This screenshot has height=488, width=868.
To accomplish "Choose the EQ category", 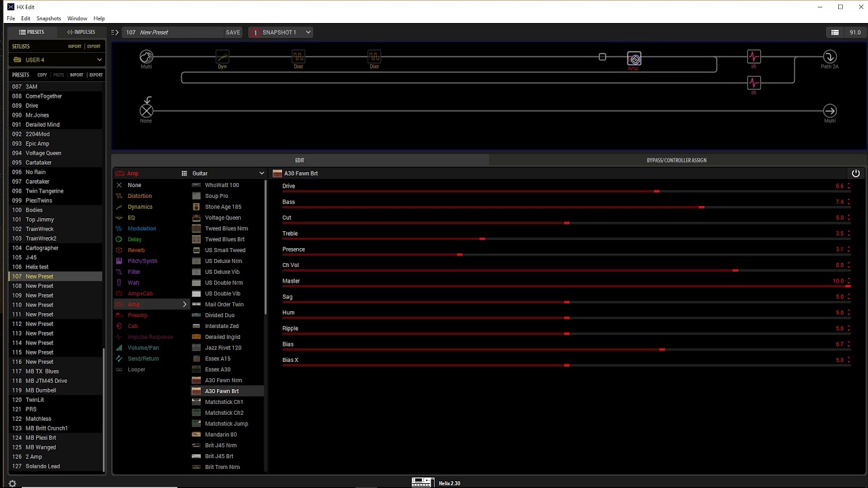I will click(x=132, y=218).
